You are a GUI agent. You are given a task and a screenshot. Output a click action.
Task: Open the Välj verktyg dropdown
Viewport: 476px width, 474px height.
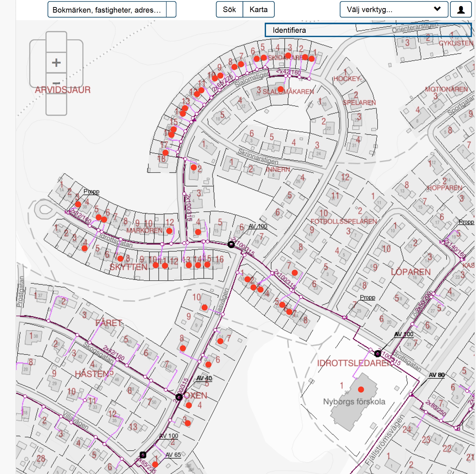tap(394, 10)
